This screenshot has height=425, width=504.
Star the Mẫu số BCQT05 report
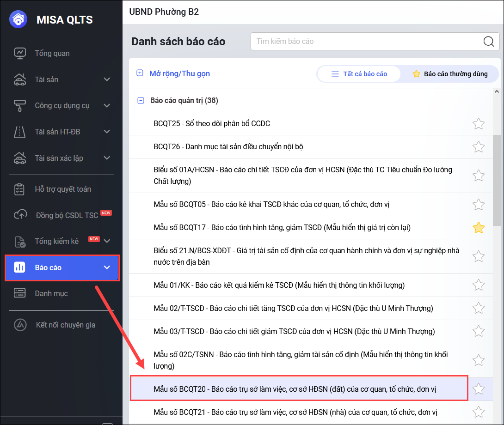tap(478, 204)
